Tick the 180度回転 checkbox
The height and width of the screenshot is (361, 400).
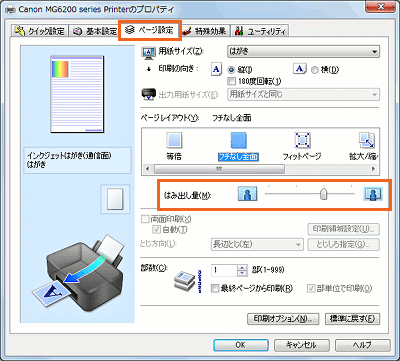click(x=231, y=81)
